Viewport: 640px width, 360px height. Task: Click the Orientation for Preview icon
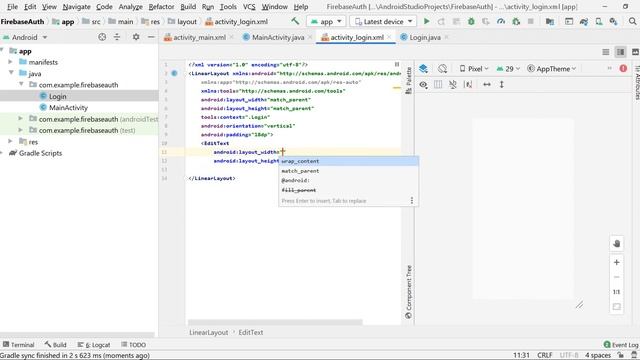coord(442,69)
